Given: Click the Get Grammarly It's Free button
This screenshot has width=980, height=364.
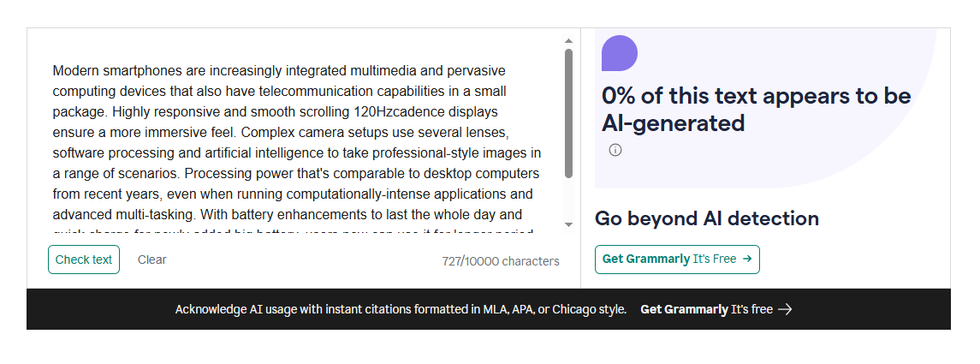Looking at the screenshot, I should [x=676, y=259].
